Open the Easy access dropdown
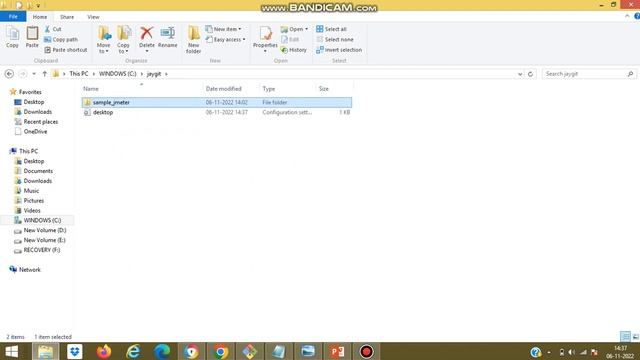 click(x=225, y=40)
